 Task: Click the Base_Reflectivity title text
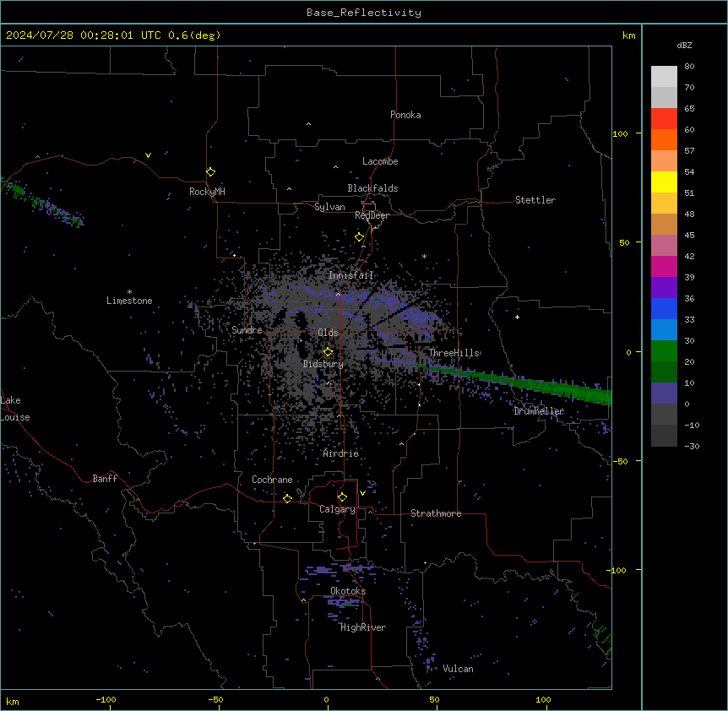(364, 13)
